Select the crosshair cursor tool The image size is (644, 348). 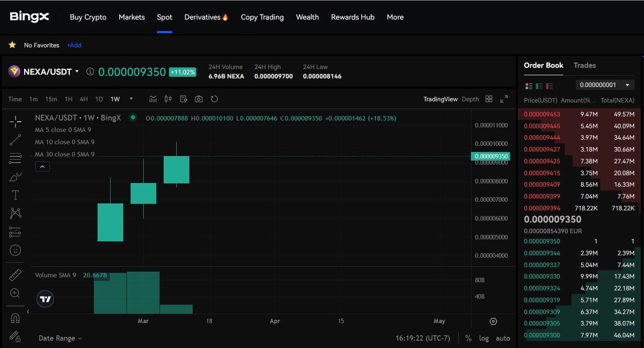click(16, 121)
